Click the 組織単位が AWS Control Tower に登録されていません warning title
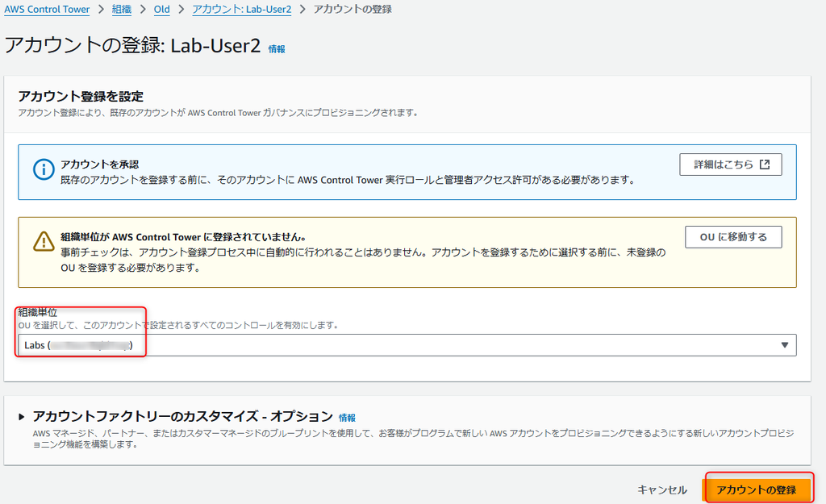The height and width of the screenshot is (504, 826). (x=183, y=237)
